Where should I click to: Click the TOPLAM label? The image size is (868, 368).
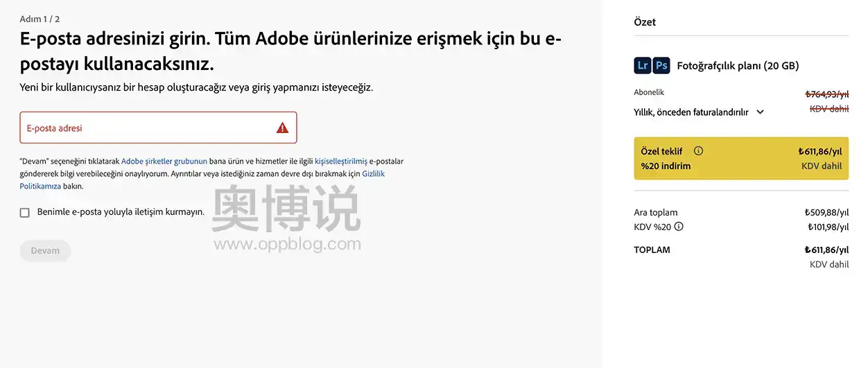652,249
